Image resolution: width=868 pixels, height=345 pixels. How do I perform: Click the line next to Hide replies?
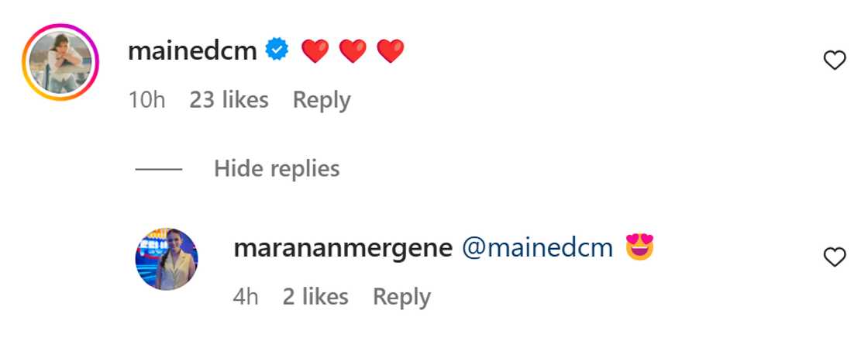click(159, 169)
